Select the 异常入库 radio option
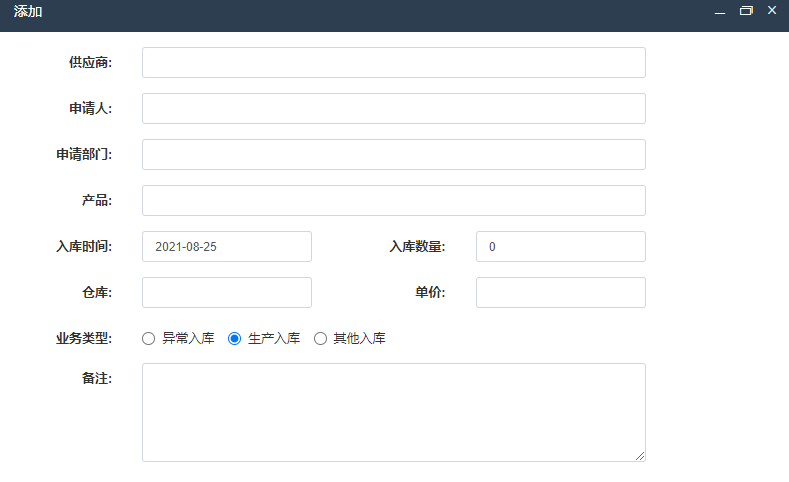 point(148,339)
